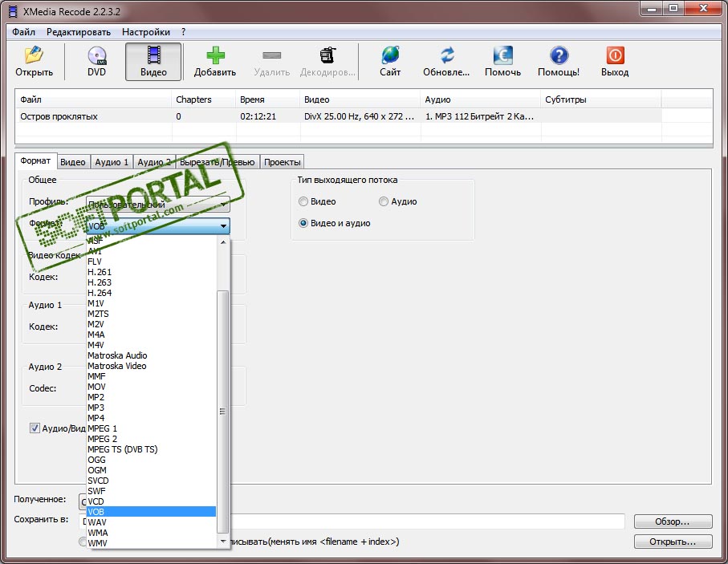Click the green plus Добавить icon
Screen dimensions: 728x564
coord(215,55)
